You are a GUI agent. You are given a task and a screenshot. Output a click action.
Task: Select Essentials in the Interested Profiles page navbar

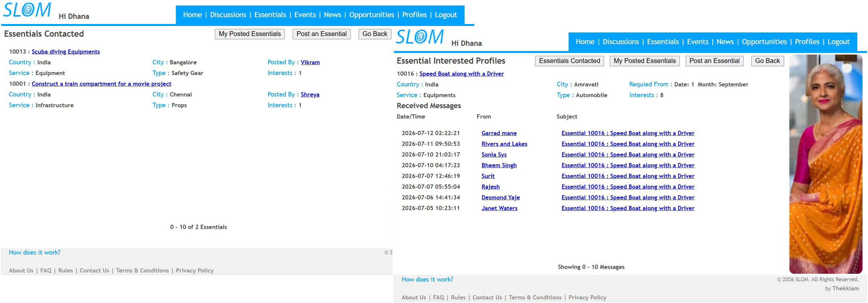[x=663, y=42]
